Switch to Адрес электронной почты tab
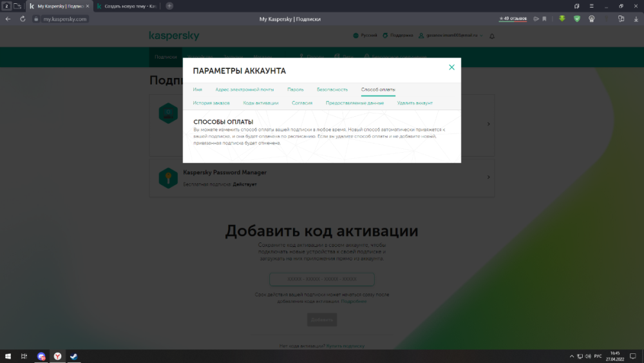644x363 pixels. pos(244,90)
